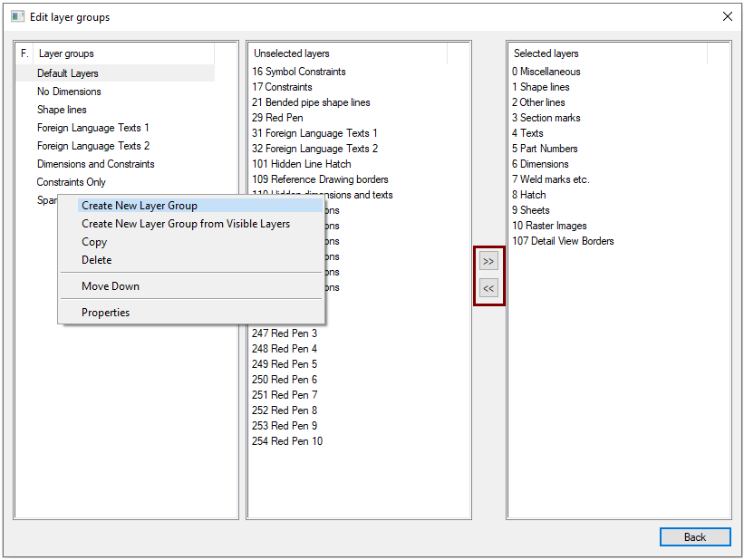Choose Create New Layer Group from Visible Layers
This screenshot has width=744, height=560.
(186, 224)
